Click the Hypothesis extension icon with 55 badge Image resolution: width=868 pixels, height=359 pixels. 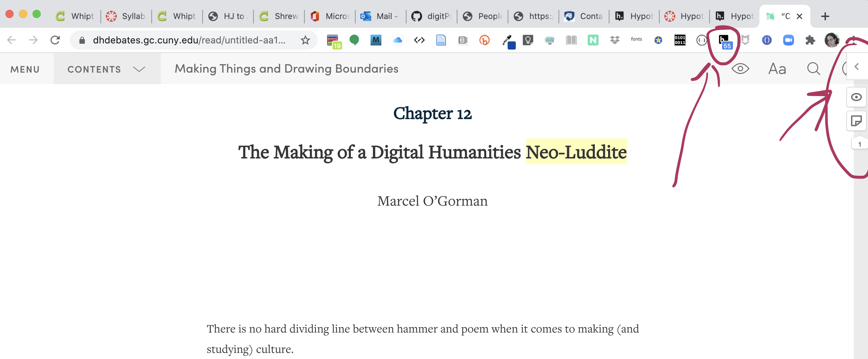tap(723, 41)
